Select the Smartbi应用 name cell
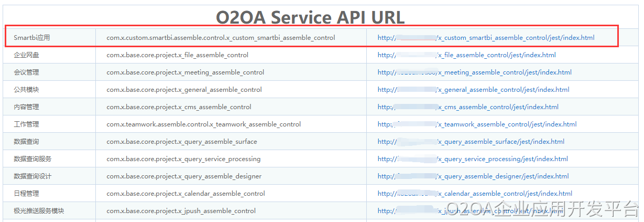 [32, 38]
